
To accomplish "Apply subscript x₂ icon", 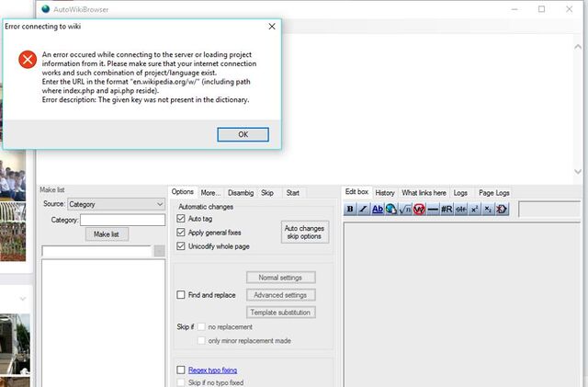I will [488, 209].
